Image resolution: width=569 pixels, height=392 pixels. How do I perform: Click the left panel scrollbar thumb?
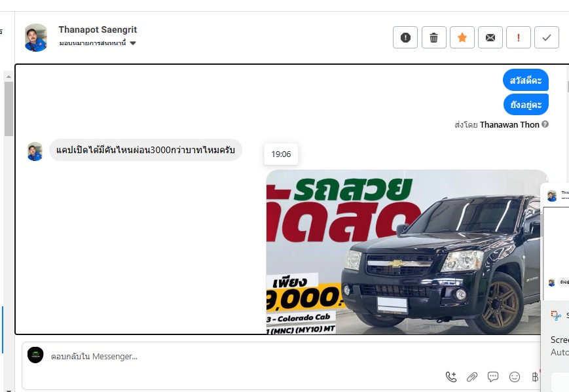9,109
